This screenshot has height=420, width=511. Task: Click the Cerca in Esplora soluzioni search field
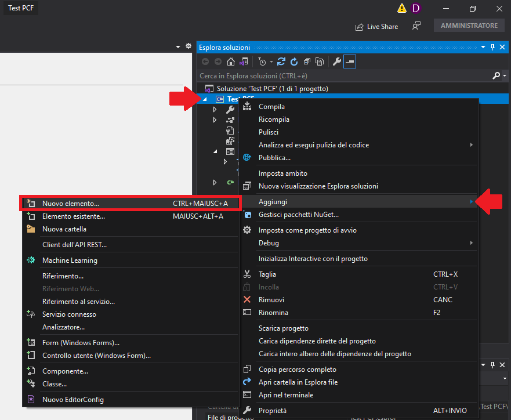tap(342, 75)
